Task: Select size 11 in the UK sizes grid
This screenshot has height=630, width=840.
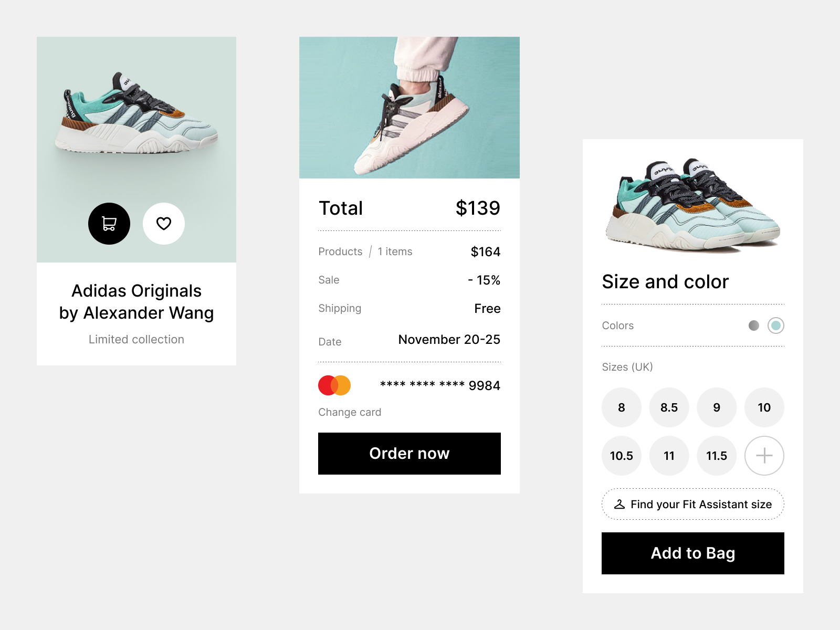Action: coord(669,456)
